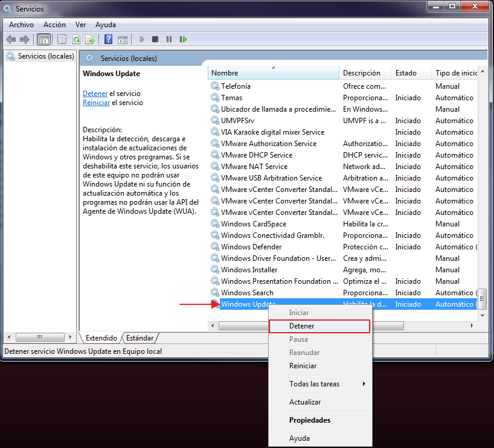
Task: Click the gear icon in the Servicios (locales) header
Action: click(91, 59)
